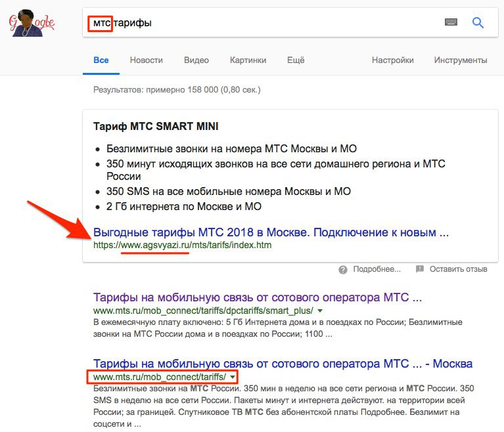Click the Подробнее... link
Screen dimensions: 504x432
[377, 269]
